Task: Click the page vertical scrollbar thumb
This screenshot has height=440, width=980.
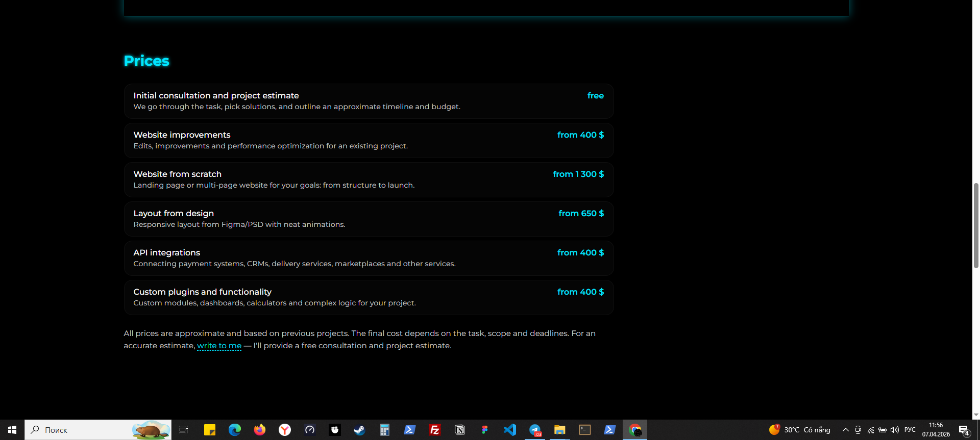Action: tap(976, 225)
